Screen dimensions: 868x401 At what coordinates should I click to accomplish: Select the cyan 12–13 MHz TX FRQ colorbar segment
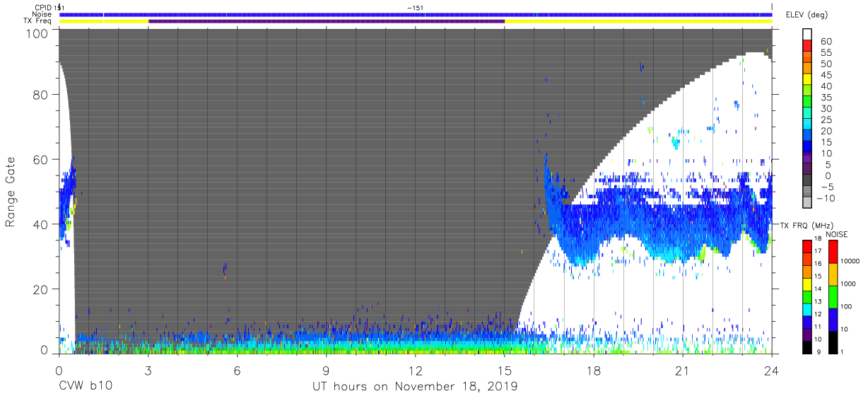tap(806, 310)
